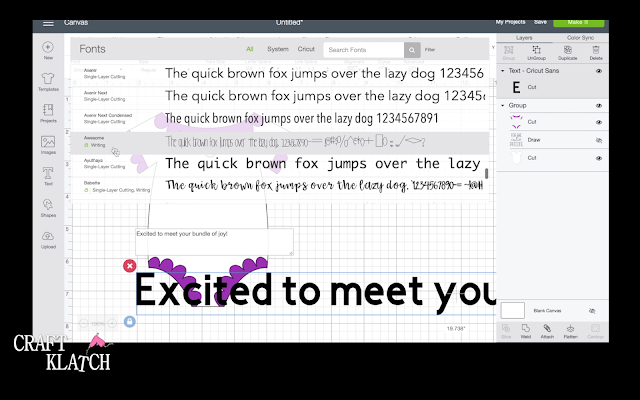Viewport: 640px width, 400px height.
Task: Toggle Blank Canvas visibility
Action: pyautogui.click(x=592, y=311)
